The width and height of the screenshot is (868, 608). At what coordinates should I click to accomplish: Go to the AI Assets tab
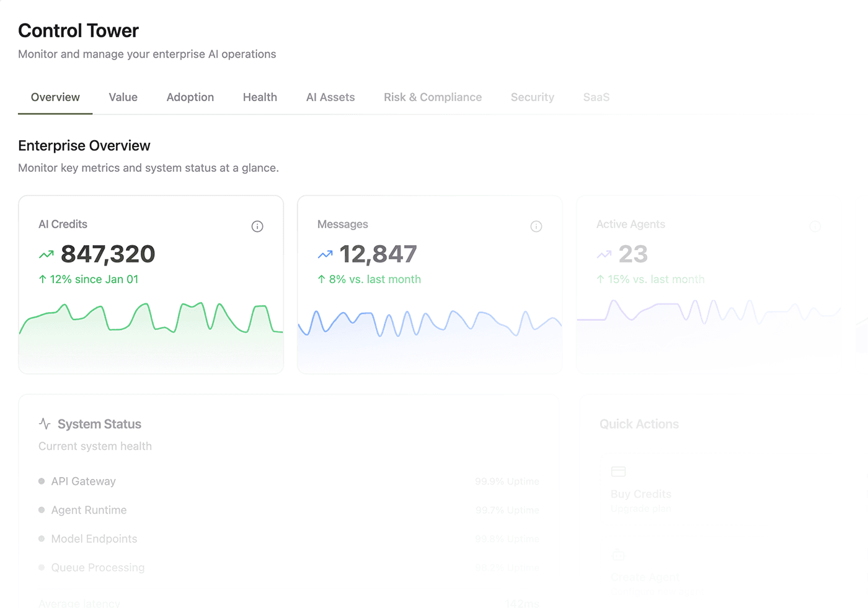[330, 97]
